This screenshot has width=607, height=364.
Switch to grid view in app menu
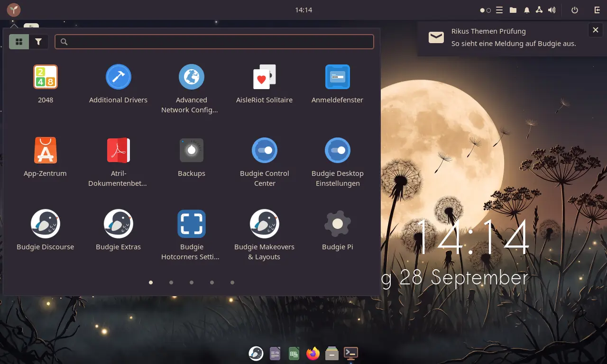[19, 42]
